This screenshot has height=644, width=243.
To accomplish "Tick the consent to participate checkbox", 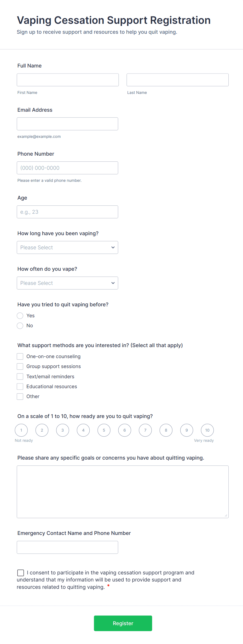I will (21, 573).
